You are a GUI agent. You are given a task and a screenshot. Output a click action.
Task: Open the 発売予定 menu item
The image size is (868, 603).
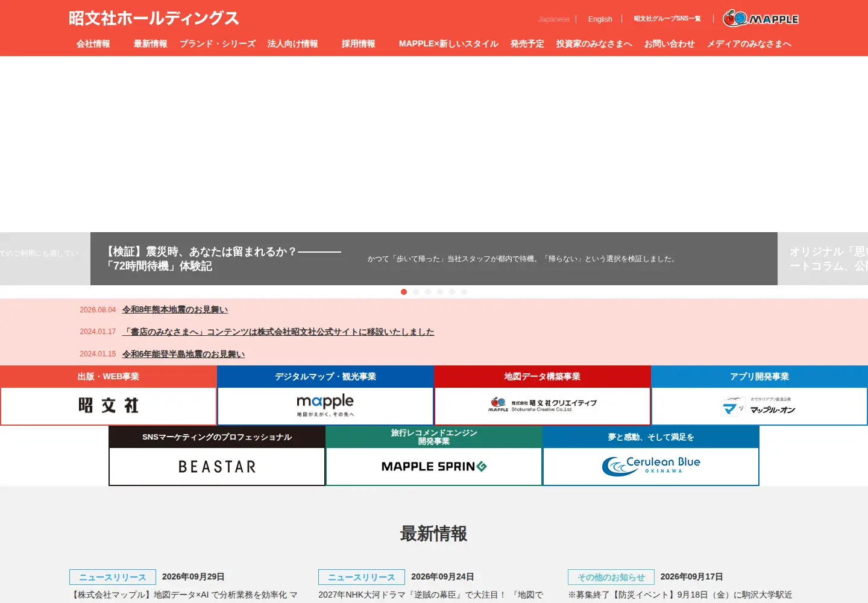click(527, 43)
